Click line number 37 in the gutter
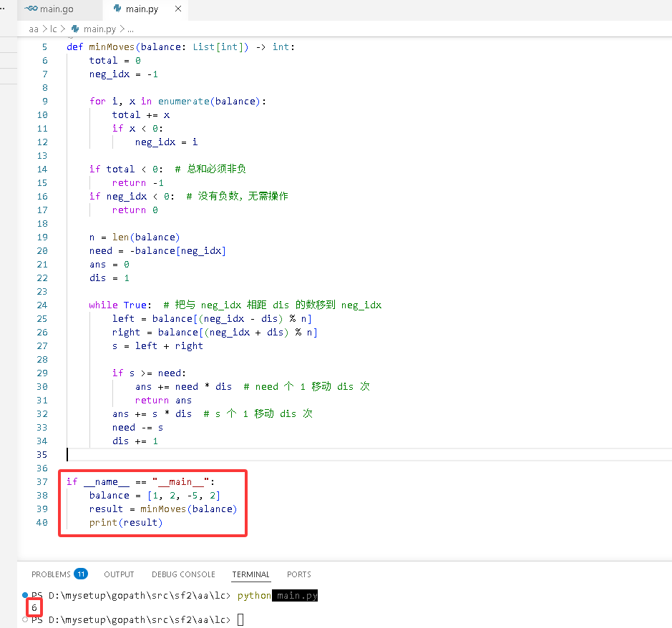Screen dimensions: 672x628 [42, 482]
